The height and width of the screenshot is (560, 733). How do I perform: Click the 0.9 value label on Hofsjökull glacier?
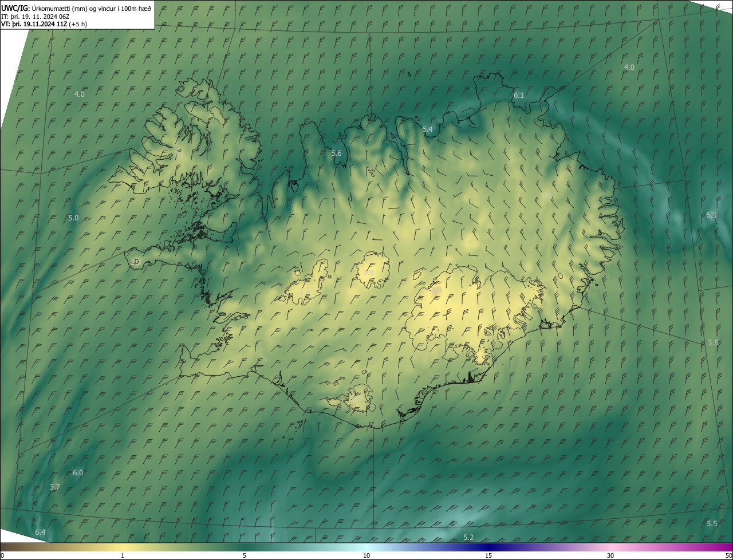tap(368, 273)
